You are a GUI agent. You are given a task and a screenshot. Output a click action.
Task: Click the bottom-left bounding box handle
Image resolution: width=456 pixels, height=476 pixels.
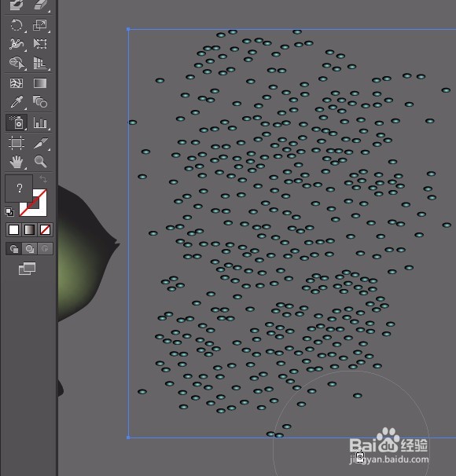[128, 438]
